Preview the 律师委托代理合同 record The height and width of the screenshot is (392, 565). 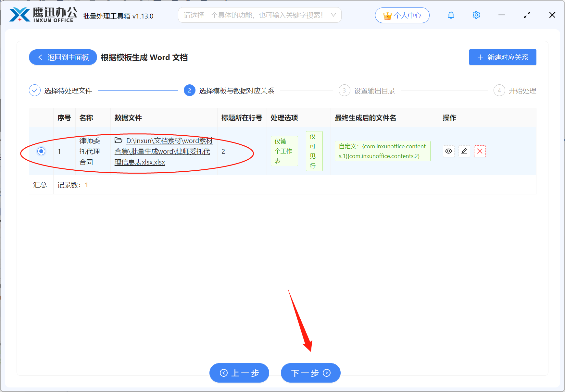click(x=448, y=151)
